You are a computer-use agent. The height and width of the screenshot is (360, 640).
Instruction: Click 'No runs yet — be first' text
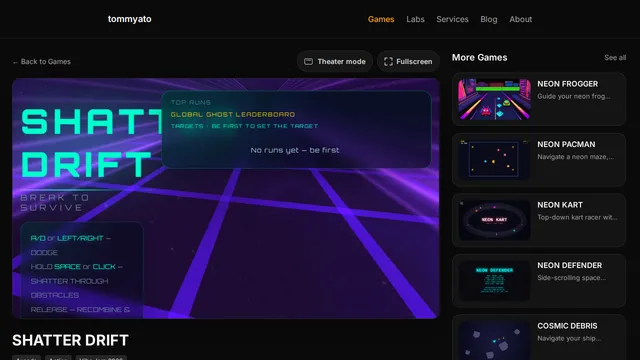tap(295, 150)
